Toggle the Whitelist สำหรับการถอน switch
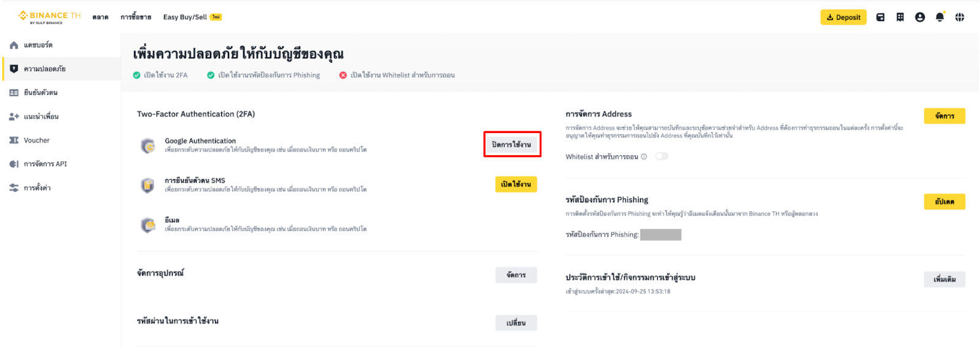980x347 pixels. click(661, 156)
